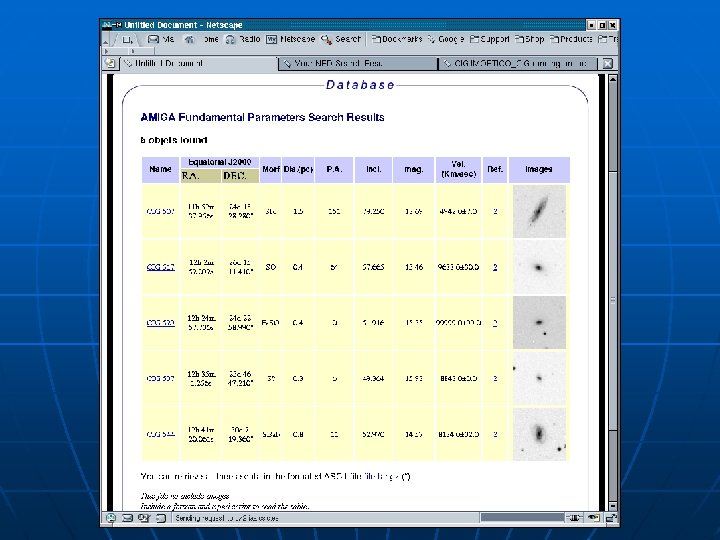Open the Mail toolbar button
Viewport: 720px width, 540px height.
coord(160,39)
